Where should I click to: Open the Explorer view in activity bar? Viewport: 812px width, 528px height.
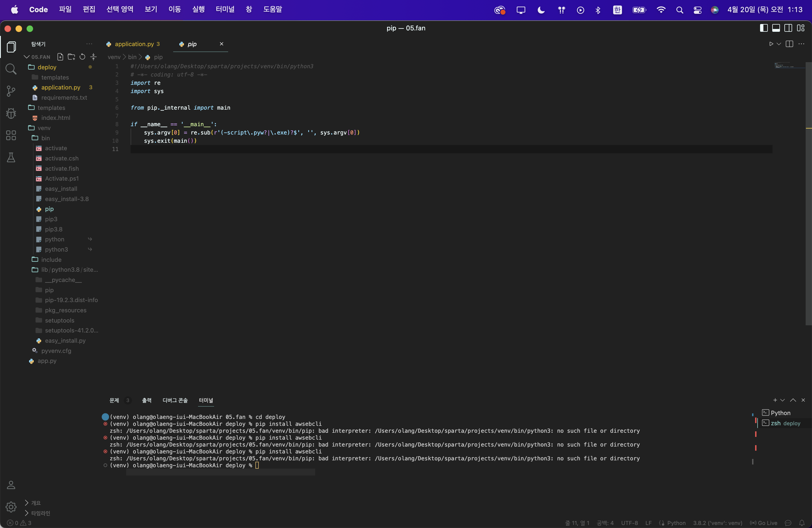11,47
